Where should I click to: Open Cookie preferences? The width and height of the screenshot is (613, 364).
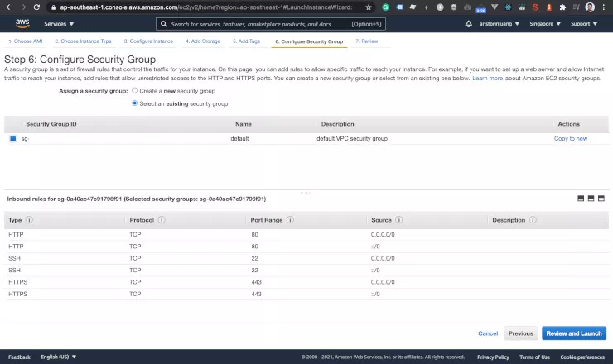(x=582, y=357)
